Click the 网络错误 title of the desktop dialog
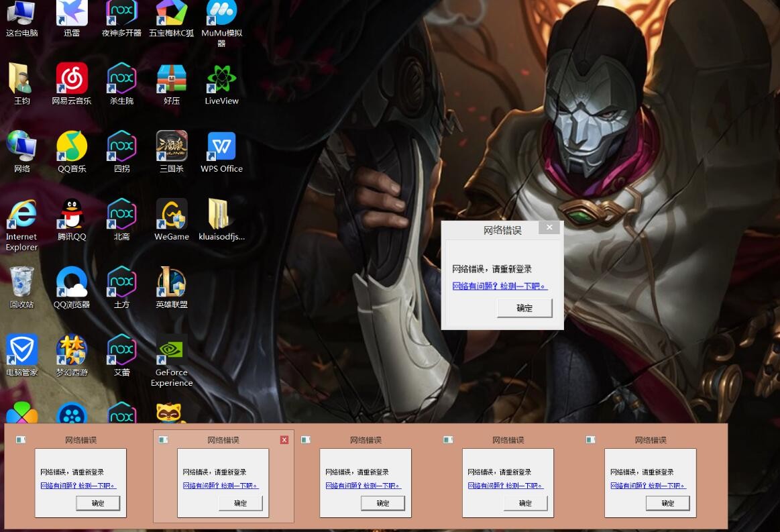This screenshot has height=532, width=780. point(502,230)
